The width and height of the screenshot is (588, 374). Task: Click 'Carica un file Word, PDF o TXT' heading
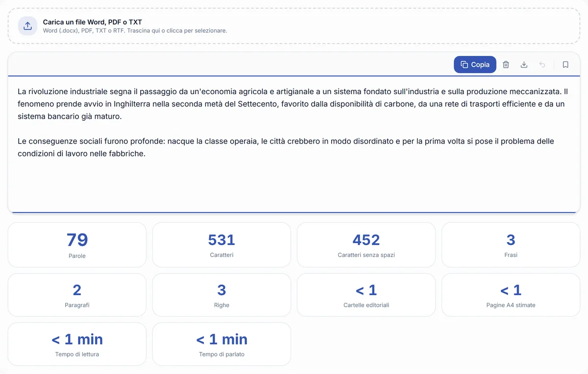(93, 22)
